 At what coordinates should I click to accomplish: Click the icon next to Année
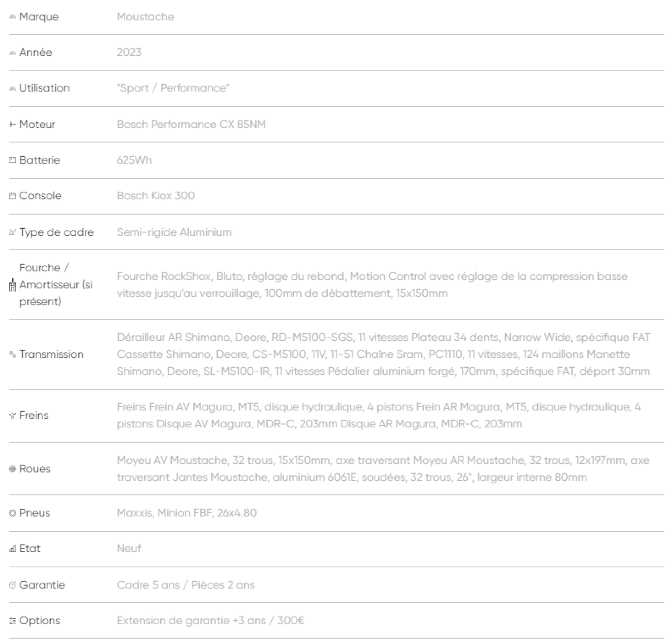[x=13, y=53]
